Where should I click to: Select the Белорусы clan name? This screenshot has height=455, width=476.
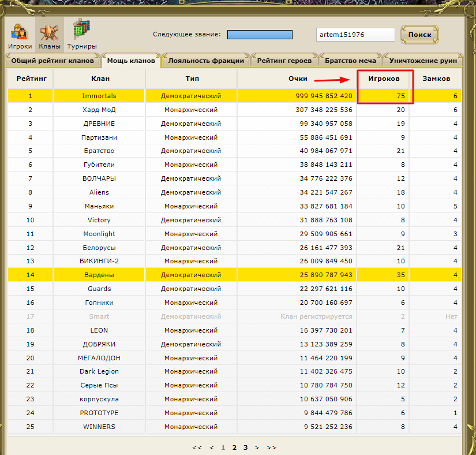click(99, 248)
